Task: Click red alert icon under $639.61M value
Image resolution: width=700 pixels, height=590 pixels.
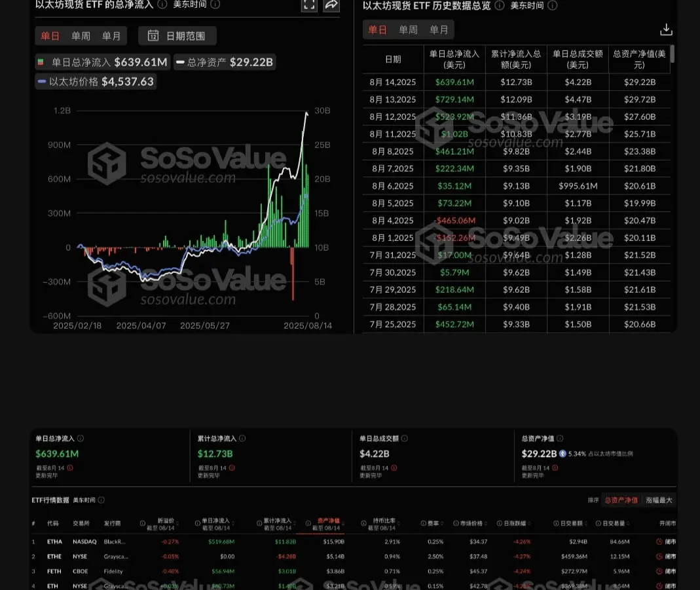Action: click(x=70, y=468)
